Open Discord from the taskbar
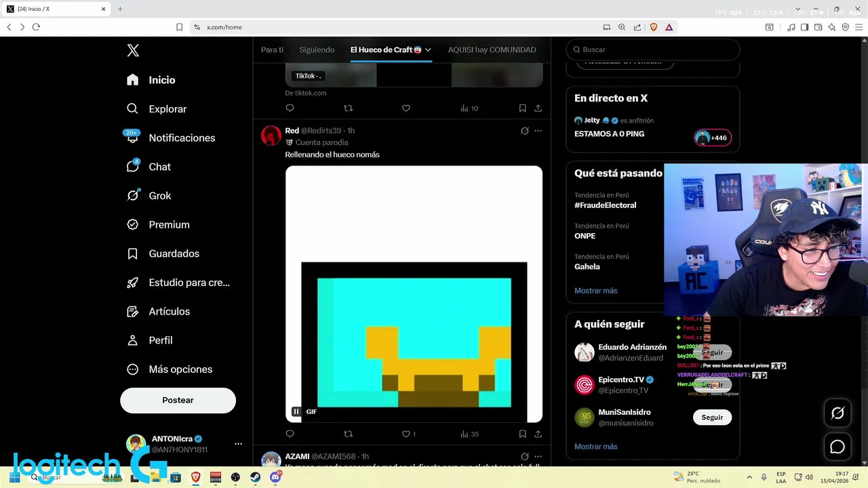Screen dimensions: 868x488 pyautogui.click(x=275, y=477)
